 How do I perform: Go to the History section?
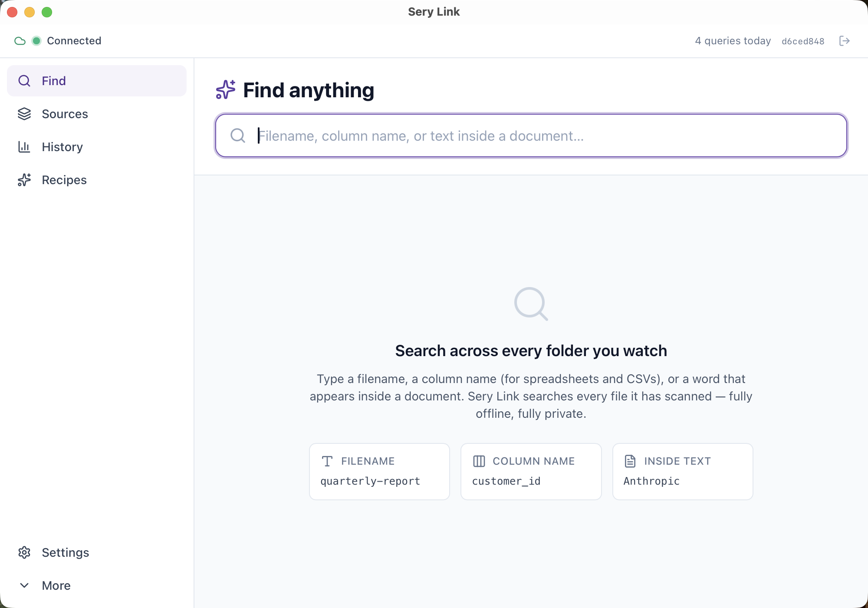(x=97, y=147)
